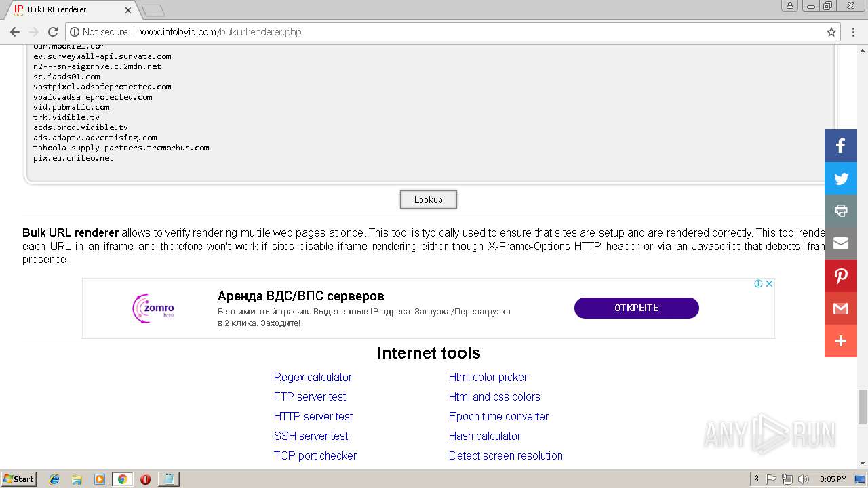Click text ads.adaptv.advertising.com in list
This screenshot has width=868, height=488.
(95, 138)
